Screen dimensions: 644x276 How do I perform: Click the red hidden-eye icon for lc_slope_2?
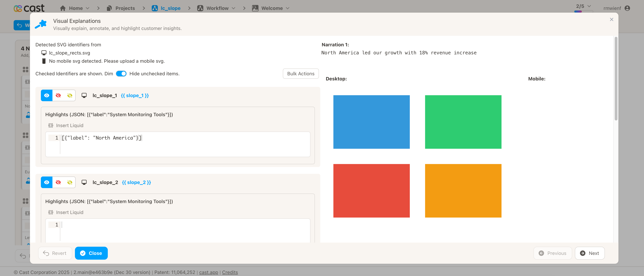(x=58, y=182)
